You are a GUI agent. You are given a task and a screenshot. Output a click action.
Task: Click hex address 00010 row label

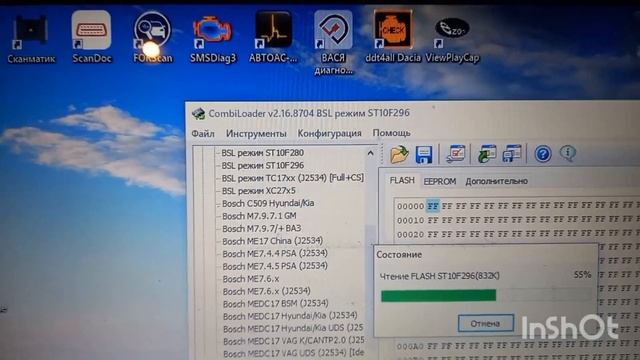[x=411, y=220]
